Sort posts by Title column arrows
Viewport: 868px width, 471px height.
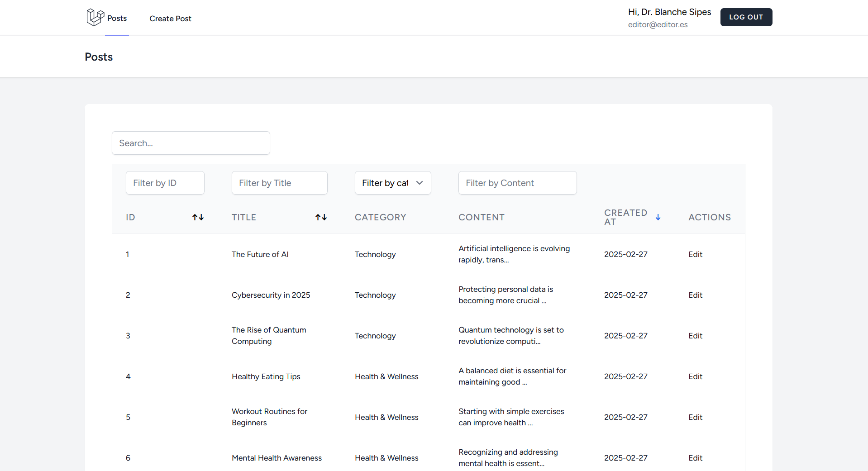(x=321, y=218)
